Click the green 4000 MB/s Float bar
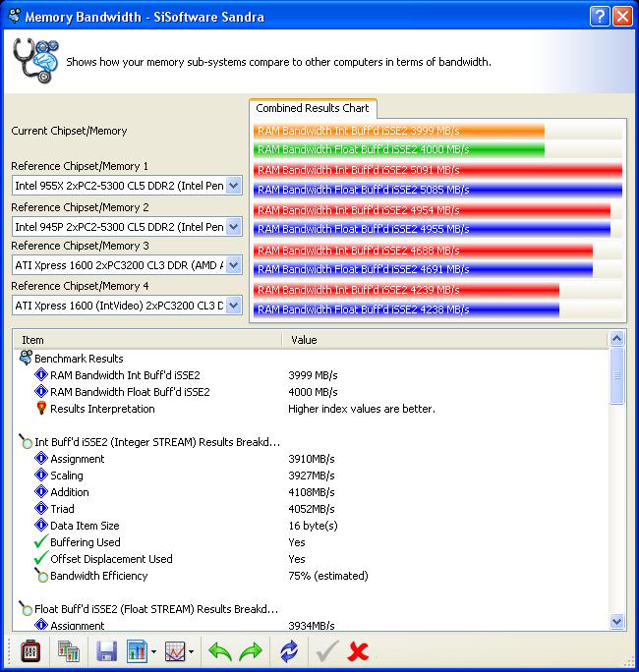Screen dimensions: 639x672 [399, 149]
